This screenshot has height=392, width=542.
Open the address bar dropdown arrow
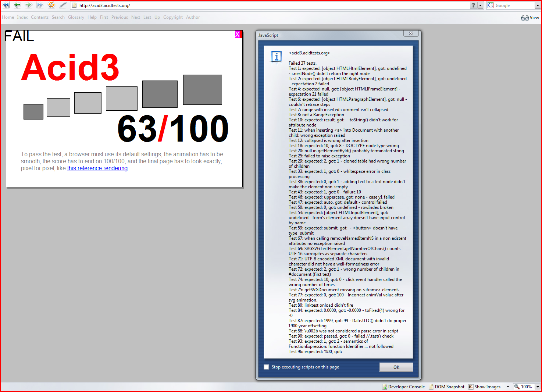tap(480, 6)
